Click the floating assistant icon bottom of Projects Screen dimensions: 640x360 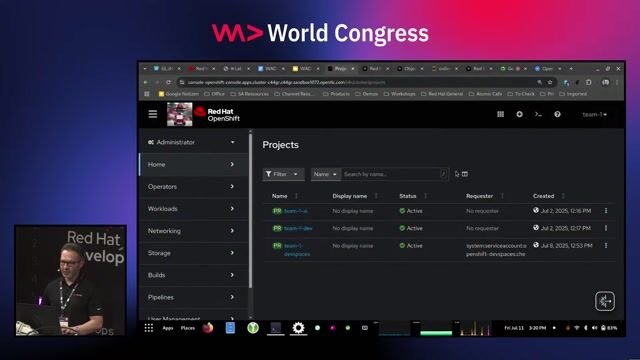[x=605, y=301]
